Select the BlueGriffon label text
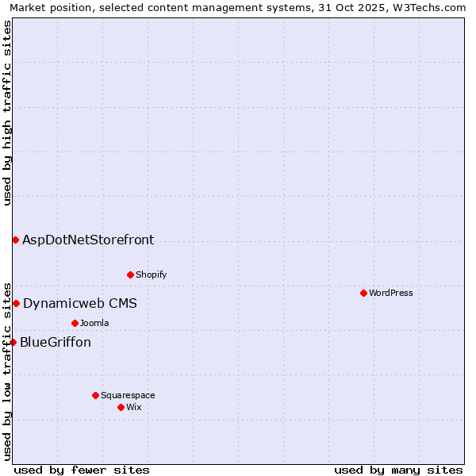This screenshot has height=476, width=476. [56, 342]
